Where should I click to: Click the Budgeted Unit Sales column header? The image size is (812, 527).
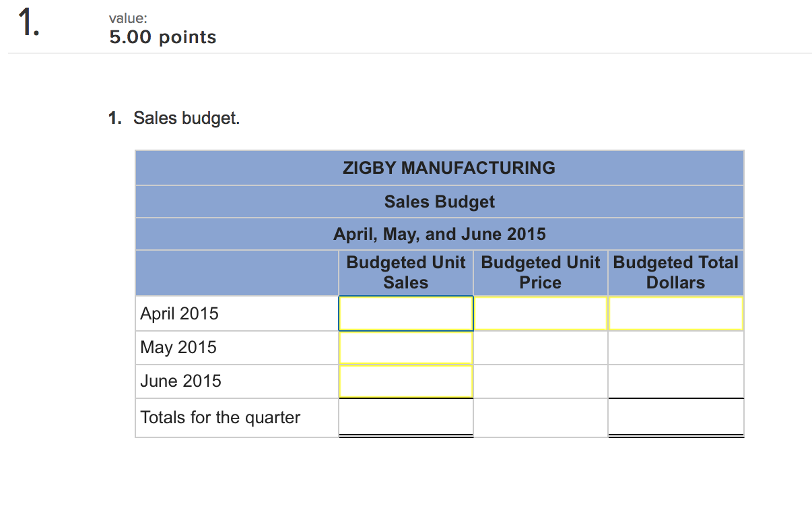coord(405,272)
